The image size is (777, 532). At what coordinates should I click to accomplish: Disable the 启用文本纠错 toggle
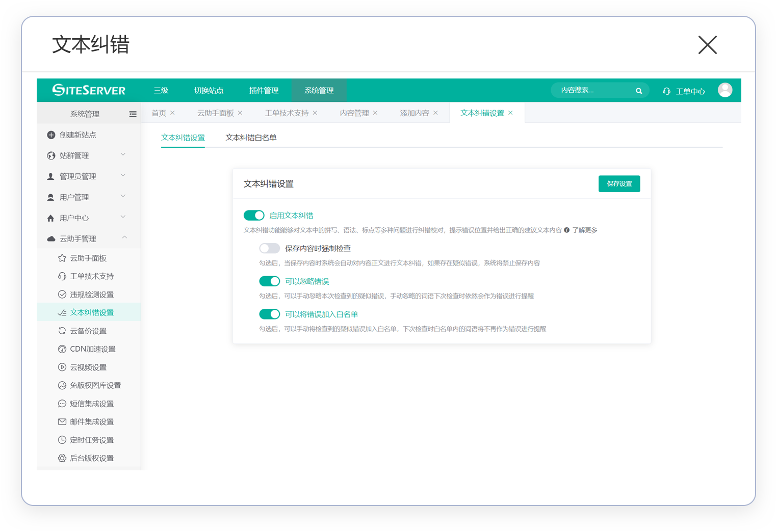coord(254,216)
